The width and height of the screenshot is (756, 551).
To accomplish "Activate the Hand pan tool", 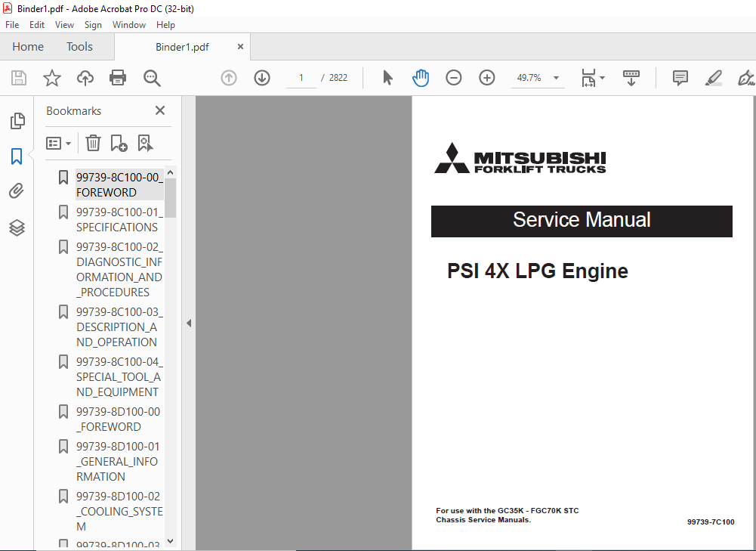I will (421, 78).
